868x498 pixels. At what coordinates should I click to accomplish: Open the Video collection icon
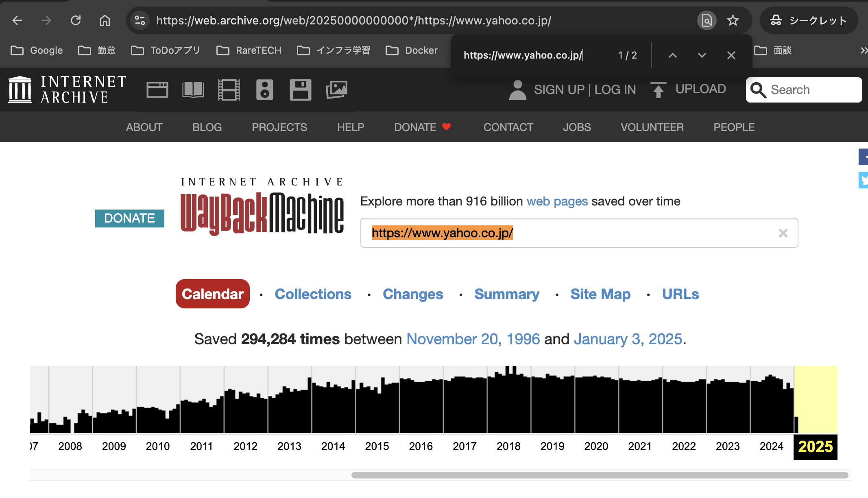click(x=229, y=90)
